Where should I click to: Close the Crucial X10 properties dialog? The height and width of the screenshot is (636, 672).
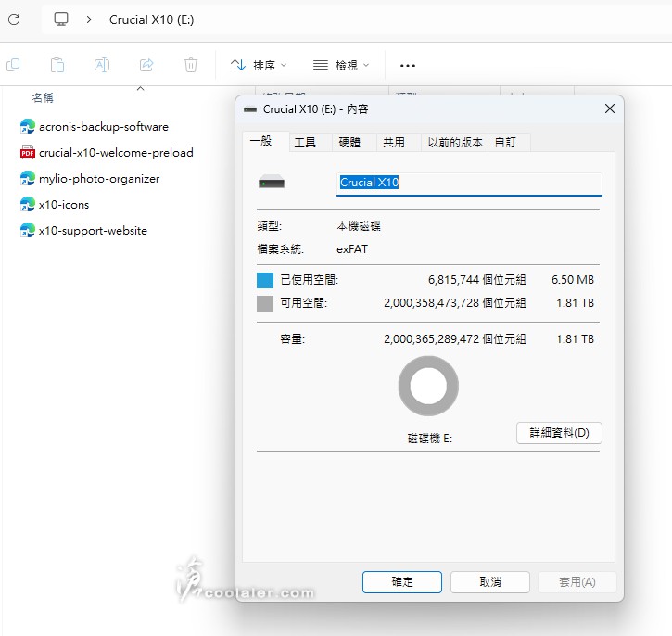(x=609, y=108)
